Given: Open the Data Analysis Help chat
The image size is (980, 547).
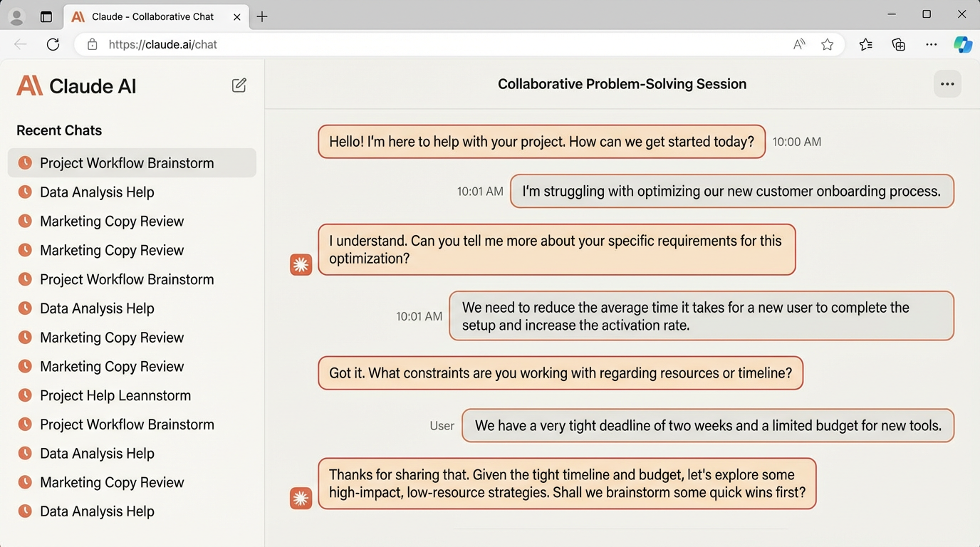Looking at the screenshot, I should pos(97,192).
